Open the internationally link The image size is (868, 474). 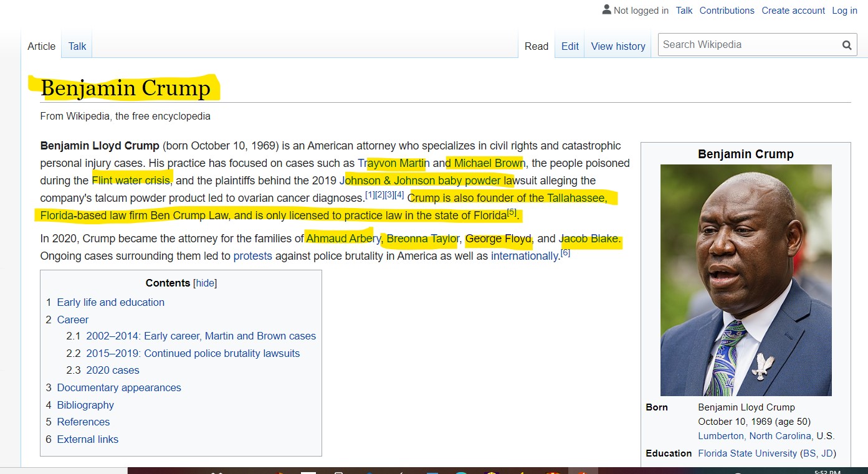(x=525, y=256)
